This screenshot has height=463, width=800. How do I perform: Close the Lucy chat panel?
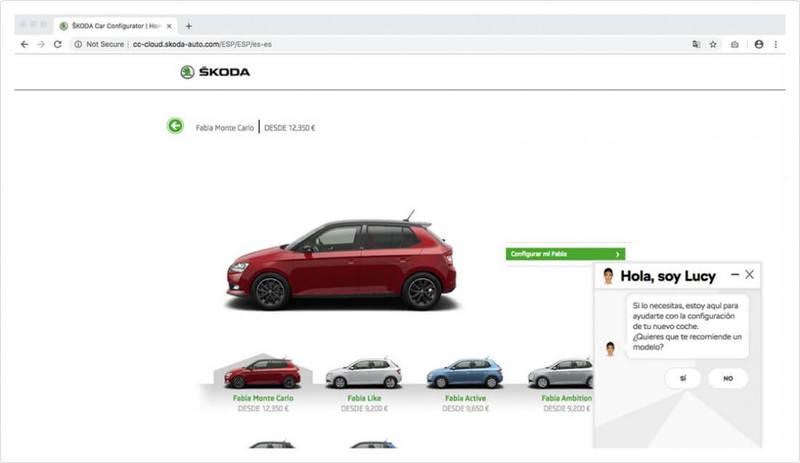(749, 275)
